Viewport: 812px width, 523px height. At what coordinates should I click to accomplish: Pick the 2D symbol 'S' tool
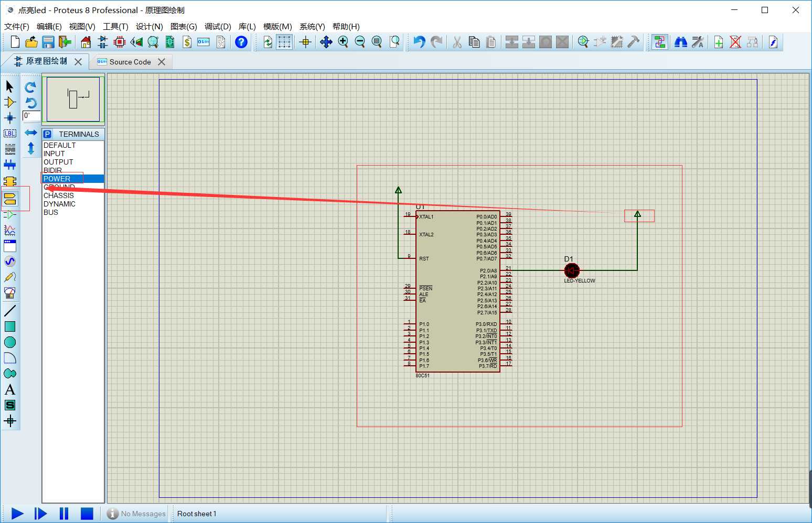click(x=9, y=405)
